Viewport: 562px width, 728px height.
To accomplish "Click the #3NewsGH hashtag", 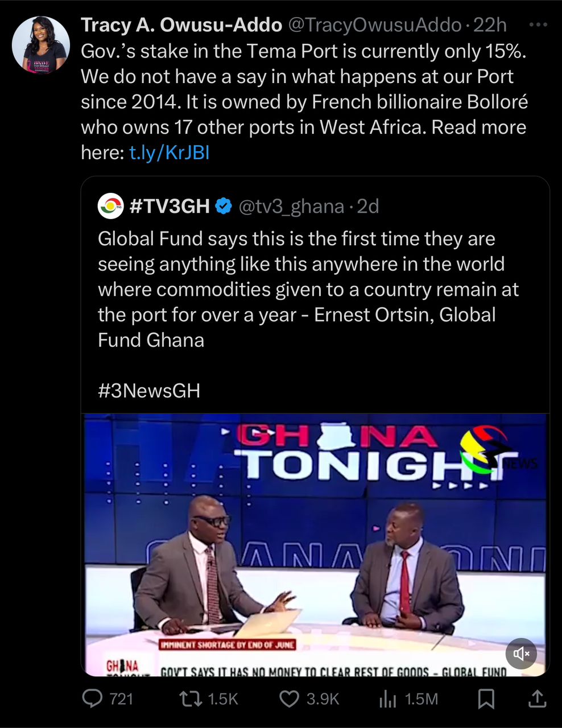I will (149, 391).
